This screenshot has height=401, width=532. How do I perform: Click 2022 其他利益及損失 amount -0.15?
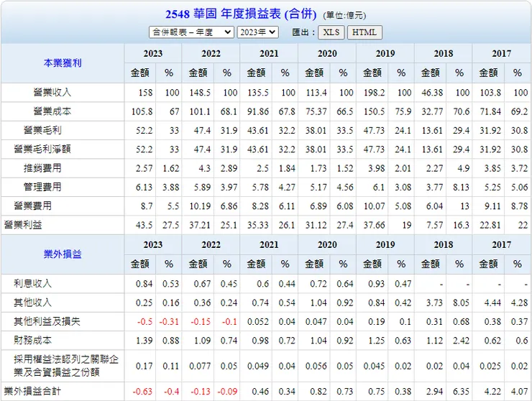201,322
